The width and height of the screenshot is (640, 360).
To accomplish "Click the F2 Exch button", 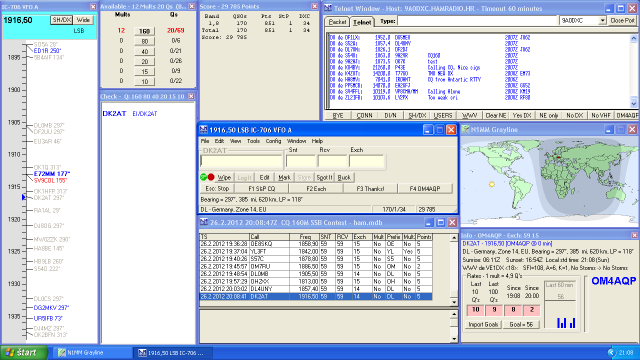I will point(316,189).
